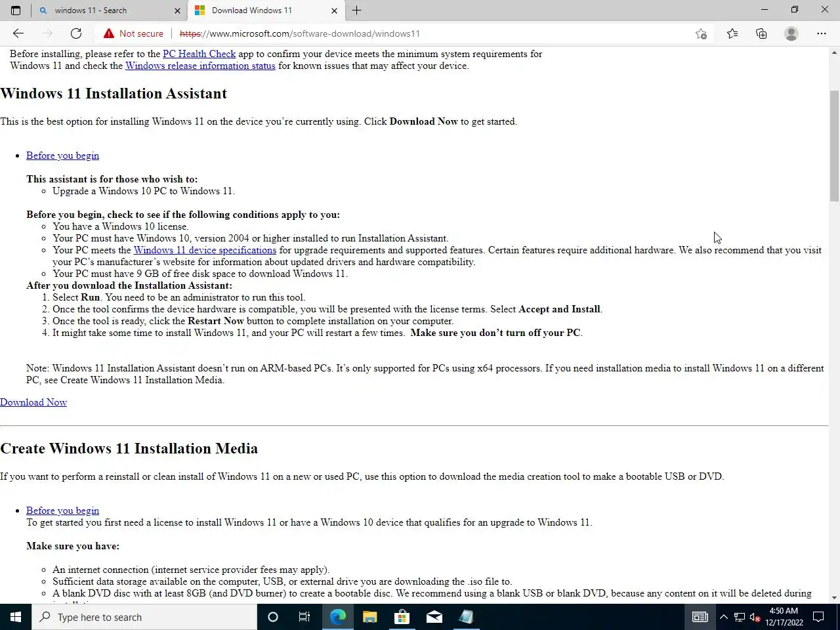
Task: Add this page to favorites
Action: point(701,33)
